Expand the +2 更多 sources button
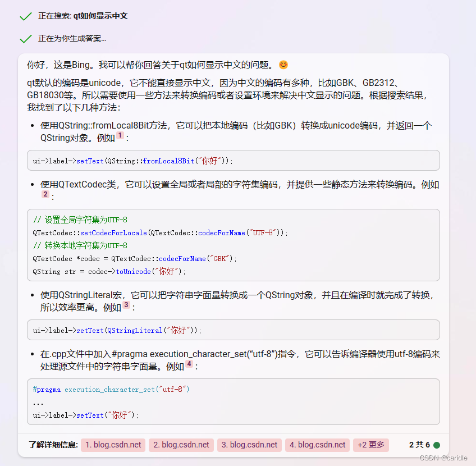The height and width of the screenshot is (466, 476). coord(371,445)
